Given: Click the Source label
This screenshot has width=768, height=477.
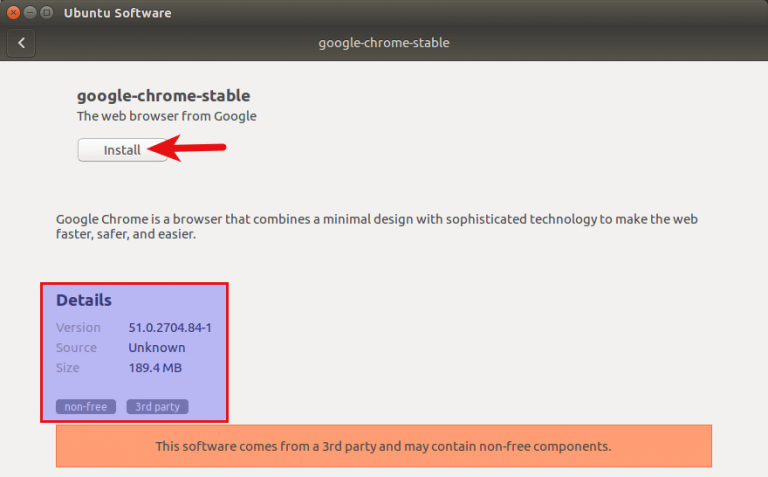Looking at the screenshot, I should (x=76, y=347).
